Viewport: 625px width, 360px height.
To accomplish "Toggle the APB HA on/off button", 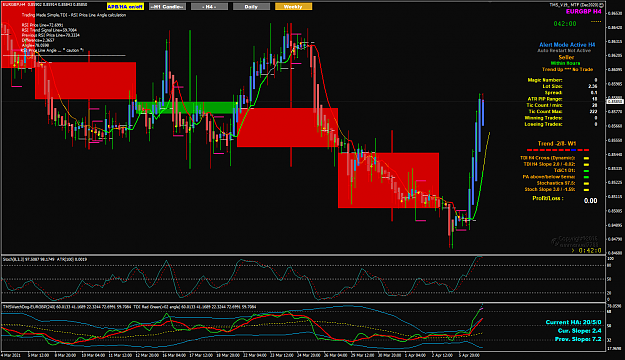I will click(126, 7).
